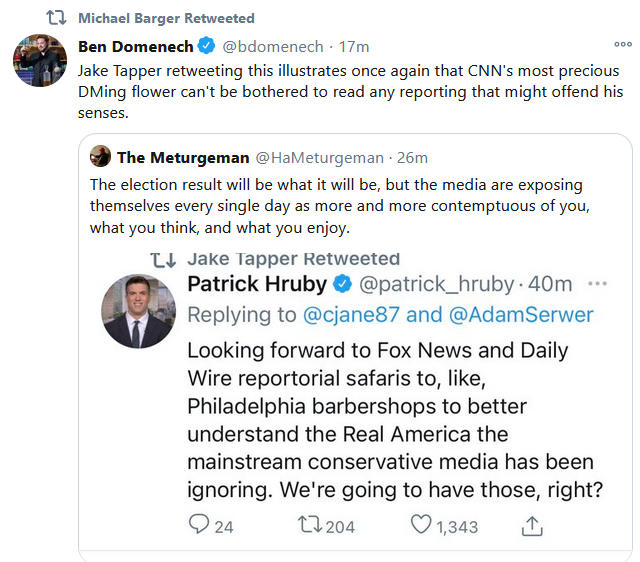Screen dimensions: 640x562
Task: Click the reply icon with 24 replies
Action: (x=199, y=525)
